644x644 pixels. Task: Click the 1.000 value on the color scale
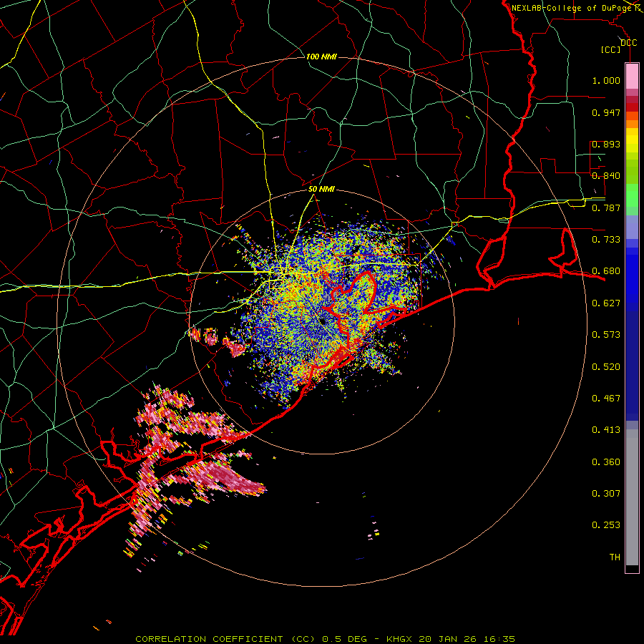click(x=606, y=80)
